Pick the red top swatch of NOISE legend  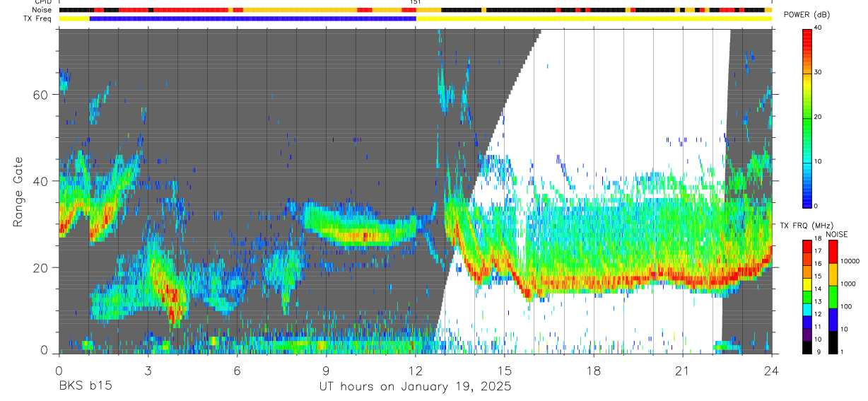(x=833, y=252)
